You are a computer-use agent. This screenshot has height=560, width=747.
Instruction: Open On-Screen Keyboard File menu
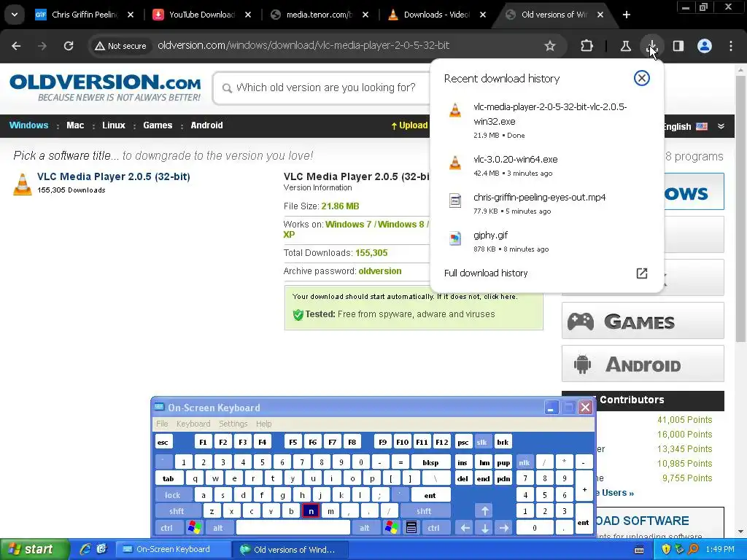tap(162, 424)
